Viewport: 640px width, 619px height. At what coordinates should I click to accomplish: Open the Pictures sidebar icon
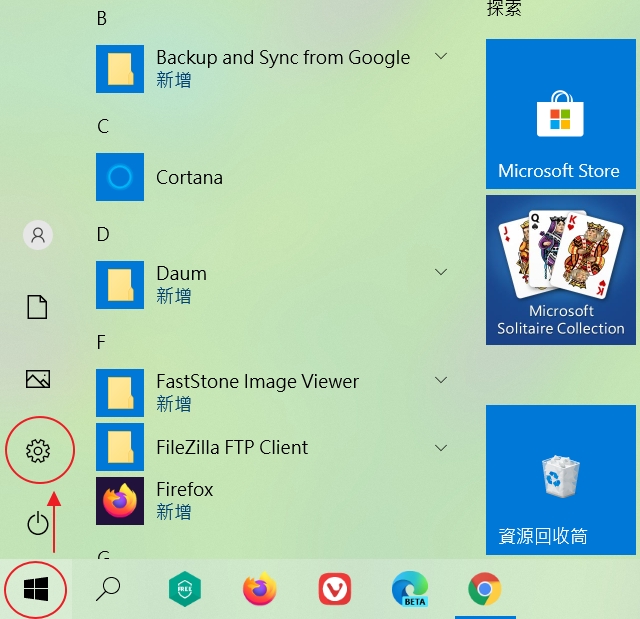[x=38, y=379]
